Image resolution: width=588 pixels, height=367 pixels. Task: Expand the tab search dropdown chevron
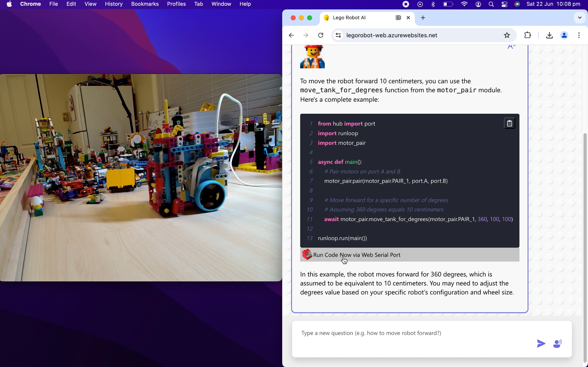tap(580, 18)
